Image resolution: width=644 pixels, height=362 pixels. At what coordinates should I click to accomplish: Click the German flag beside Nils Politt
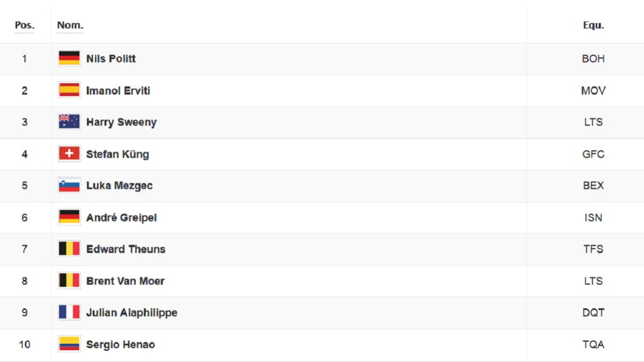[x=69, y=58]
